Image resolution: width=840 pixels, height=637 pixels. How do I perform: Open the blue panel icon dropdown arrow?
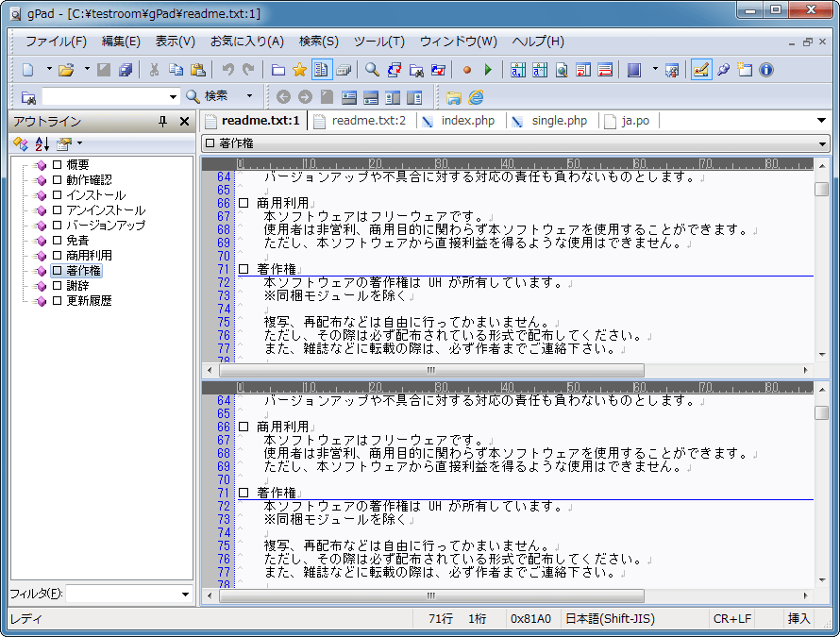(x=655, y=69)
